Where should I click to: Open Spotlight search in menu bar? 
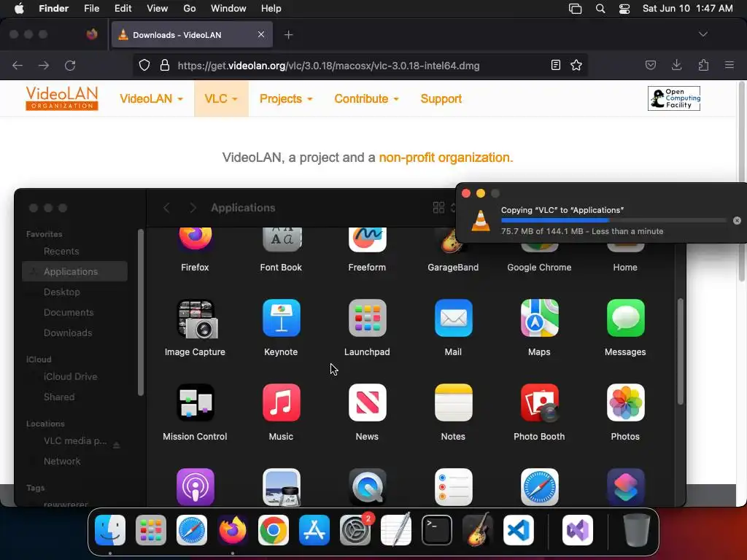click(600, 9)
